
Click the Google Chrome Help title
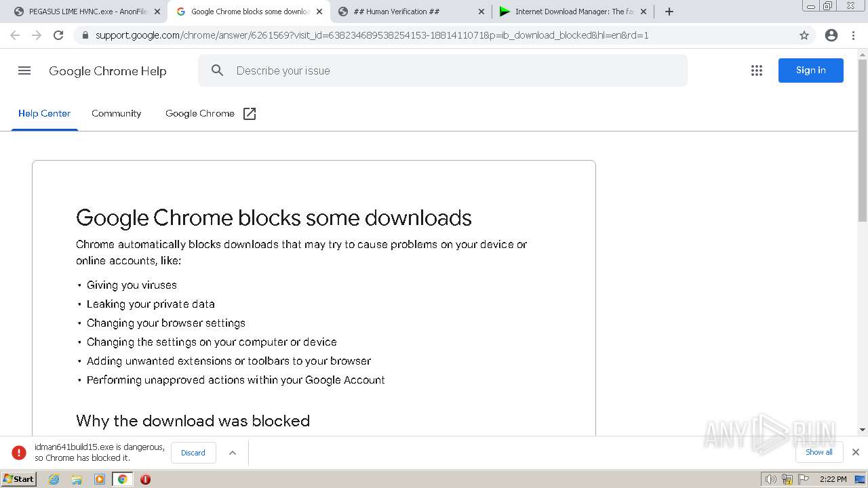click(108, 71)
